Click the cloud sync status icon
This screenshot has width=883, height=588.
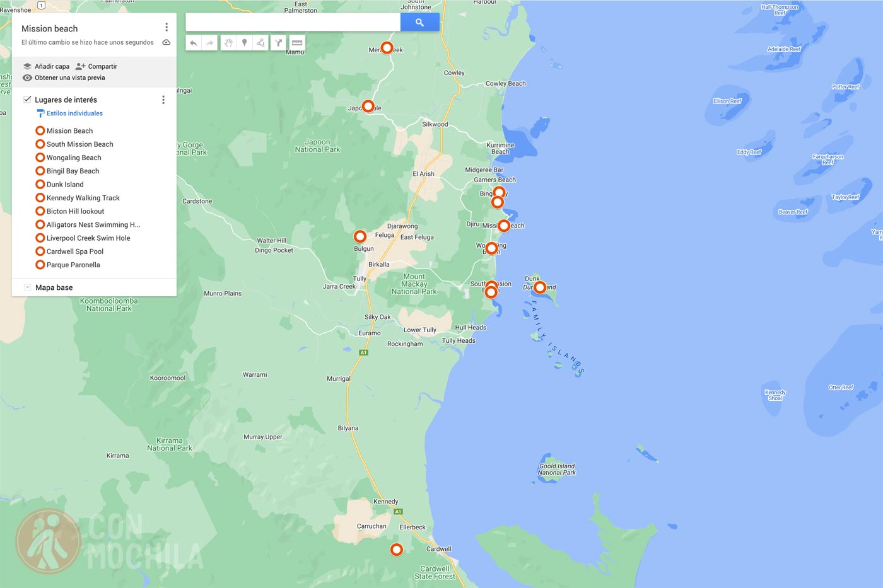point(166,42)
